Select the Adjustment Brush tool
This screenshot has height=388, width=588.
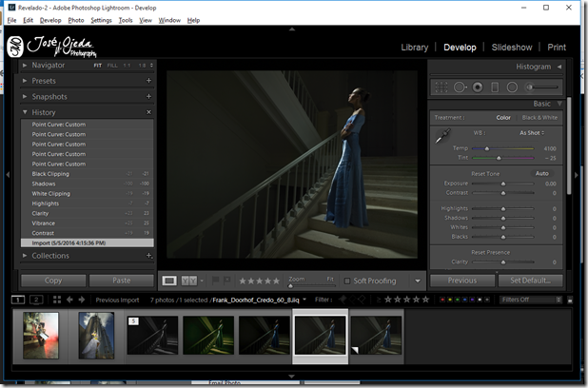click(541, 87)
